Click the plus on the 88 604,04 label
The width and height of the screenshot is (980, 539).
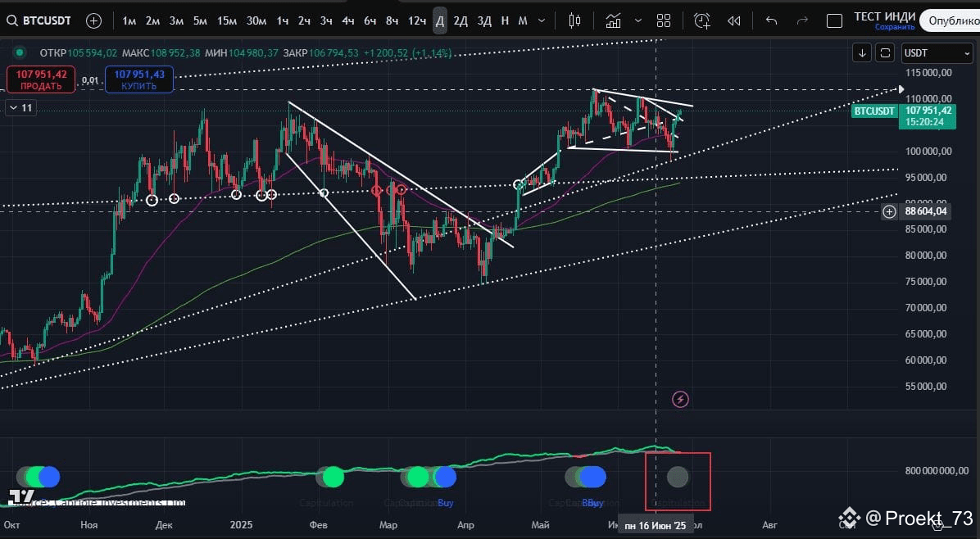tap(889, 211)
